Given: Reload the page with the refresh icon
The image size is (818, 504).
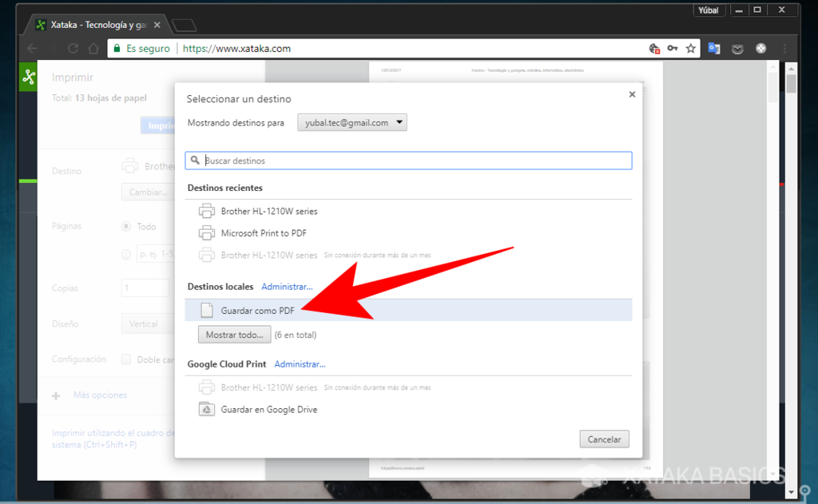Looking at the screenshot, I should pos(73,48).
